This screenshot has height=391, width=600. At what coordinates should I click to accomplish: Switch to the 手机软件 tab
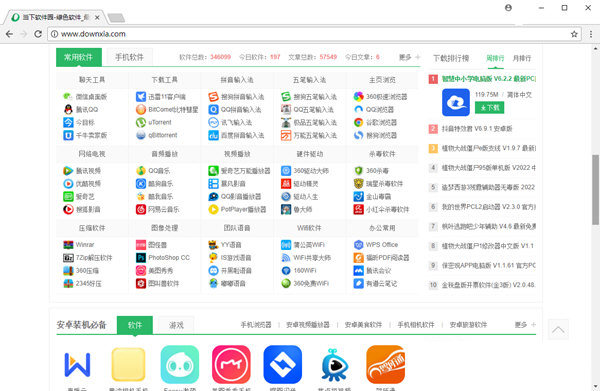[x=129, y=57]
